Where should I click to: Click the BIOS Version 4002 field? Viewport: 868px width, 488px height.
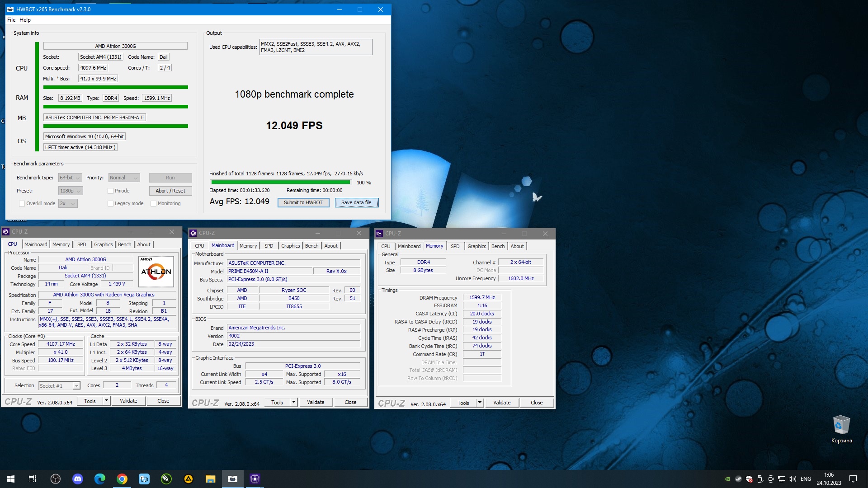[294, 336]
